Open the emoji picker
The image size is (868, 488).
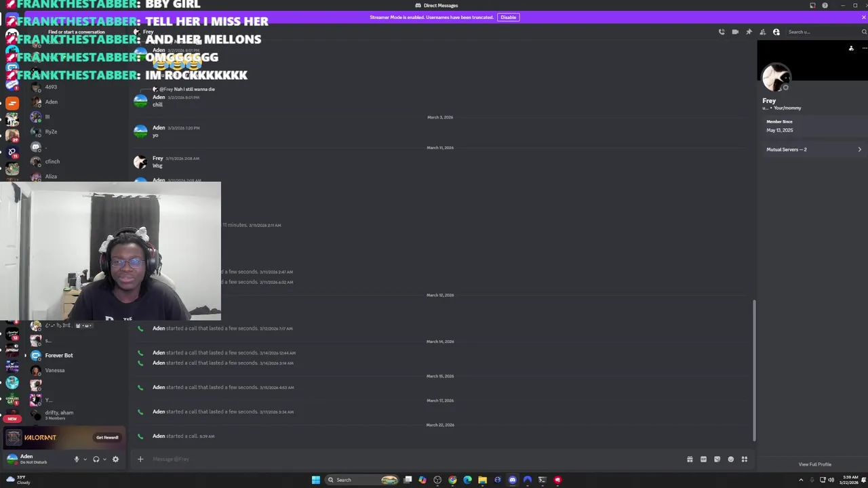730,459
